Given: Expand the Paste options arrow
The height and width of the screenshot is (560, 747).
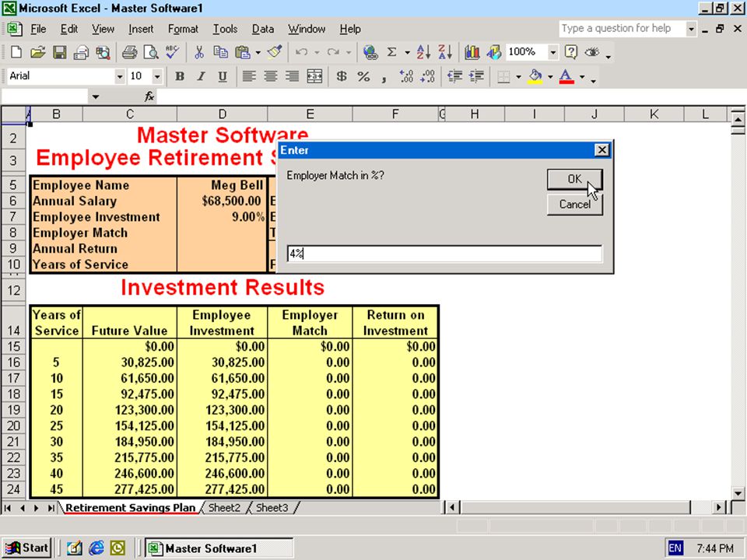Looking at the screenshot, I should (x=258, y=52).
